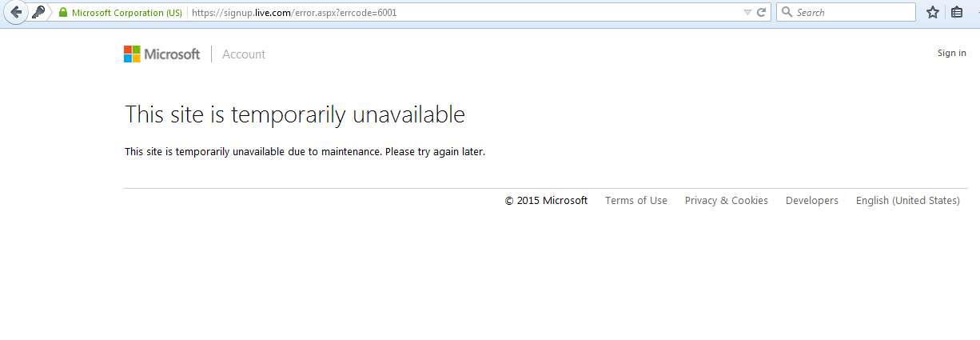Image resolution: width=980 pixels, height=340 pixels.
Task: Focus the signup.live.com address bar
Action: tap(464, 13)
